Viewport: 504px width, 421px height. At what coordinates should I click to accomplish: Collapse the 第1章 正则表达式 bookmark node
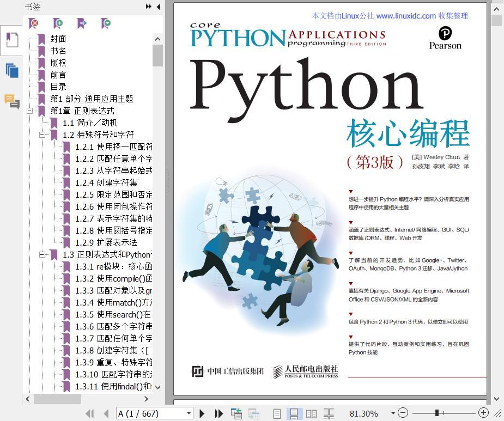click(x=30, y=111)
